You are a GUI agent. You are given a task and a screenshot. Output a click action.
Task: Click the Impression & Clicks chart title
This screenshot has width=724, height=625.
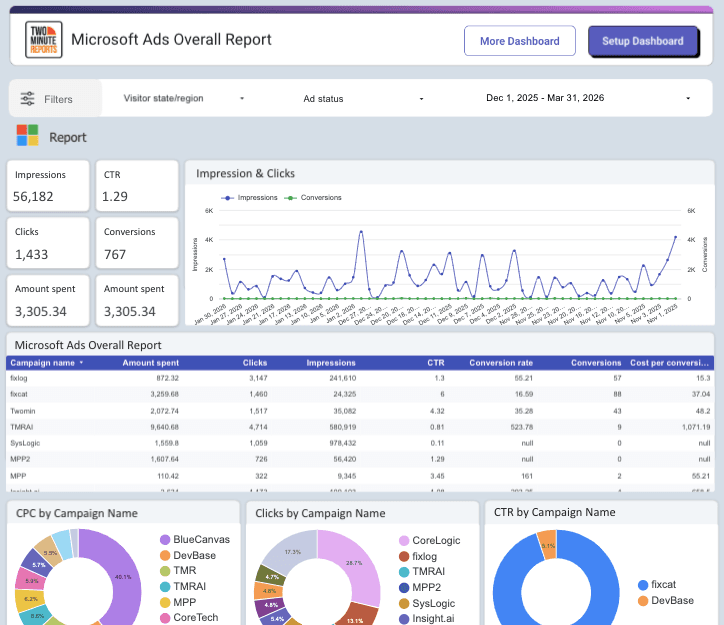coord(245,174)
